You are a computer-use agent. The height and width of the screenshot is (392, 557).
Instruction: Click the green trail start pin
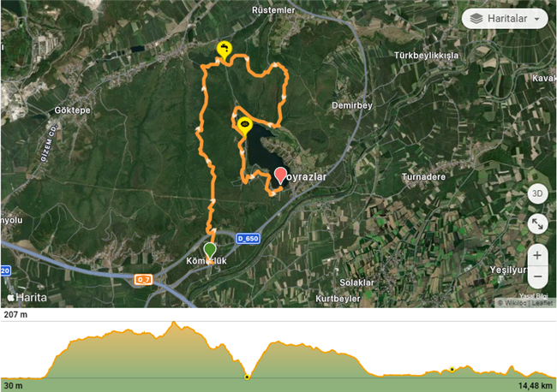coord(210,250)
